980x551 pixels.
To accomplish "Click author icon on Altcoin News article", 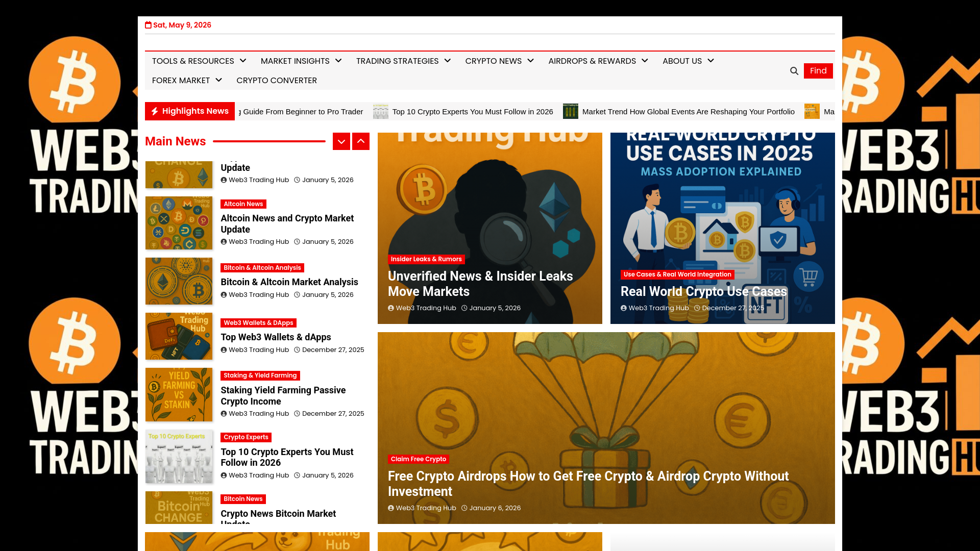I will 224,242.
